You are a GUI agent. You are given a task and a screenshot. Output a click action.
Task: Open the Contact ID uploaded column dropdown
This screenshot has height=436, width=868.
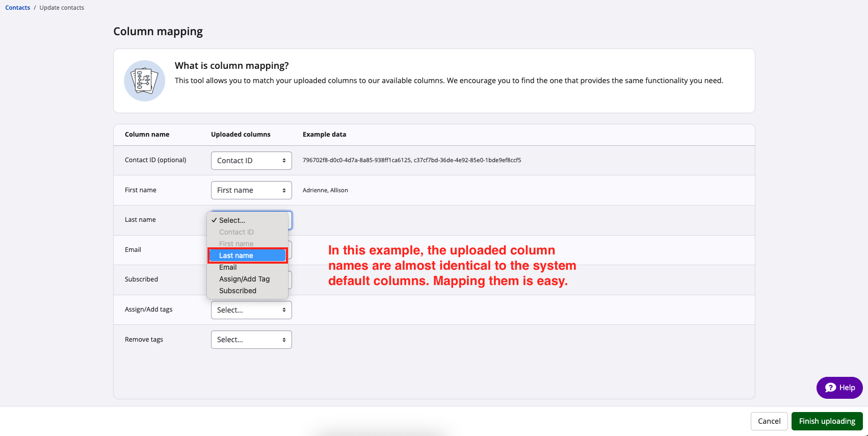(x=251, y=161)
